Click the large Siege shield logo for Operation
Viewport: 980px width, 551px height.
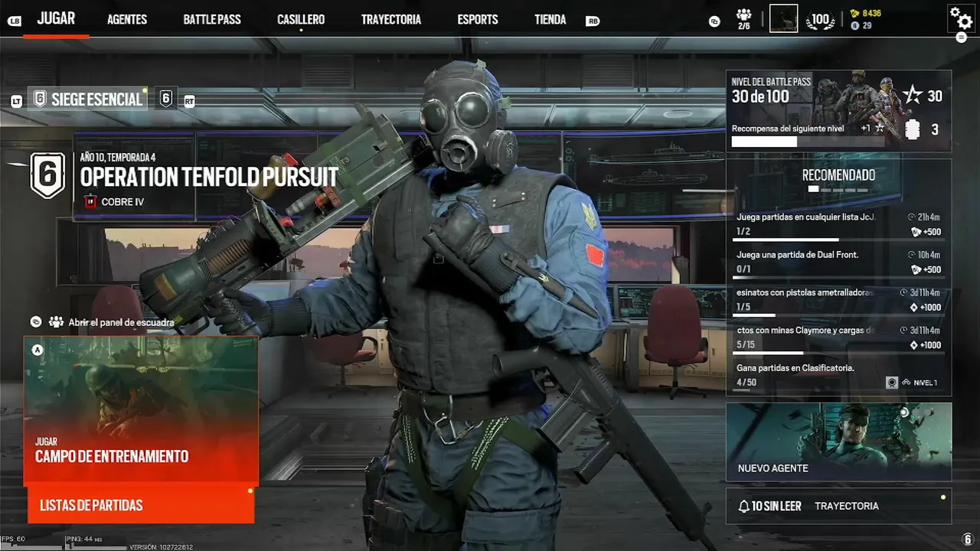(x=47, y=175)
